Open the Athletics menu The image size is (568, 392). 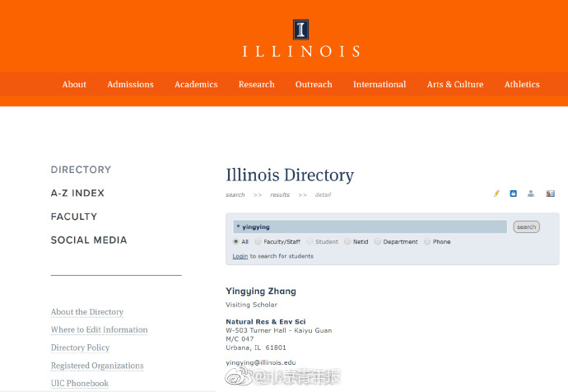click(x=522, y=85)
